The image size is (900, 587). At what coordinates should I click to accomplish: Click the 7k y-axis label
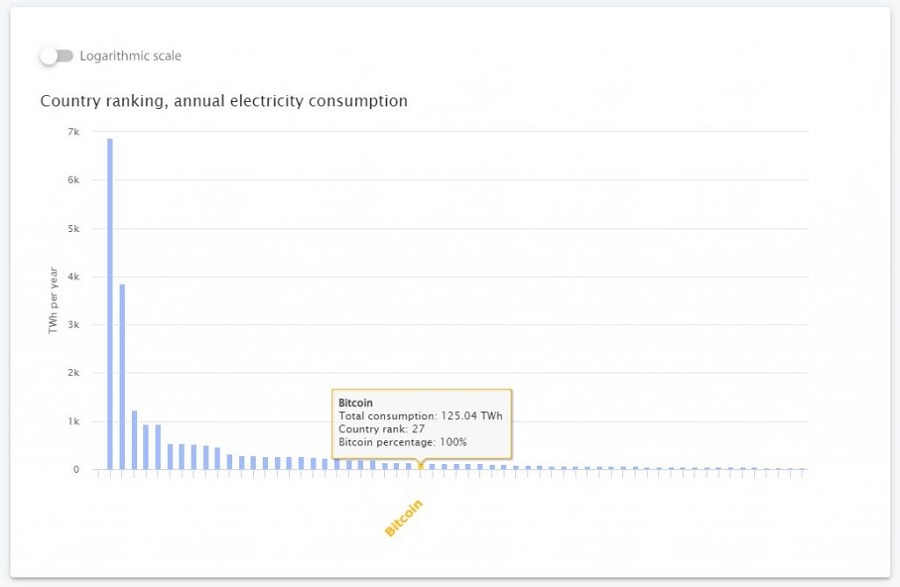[73, 131]
